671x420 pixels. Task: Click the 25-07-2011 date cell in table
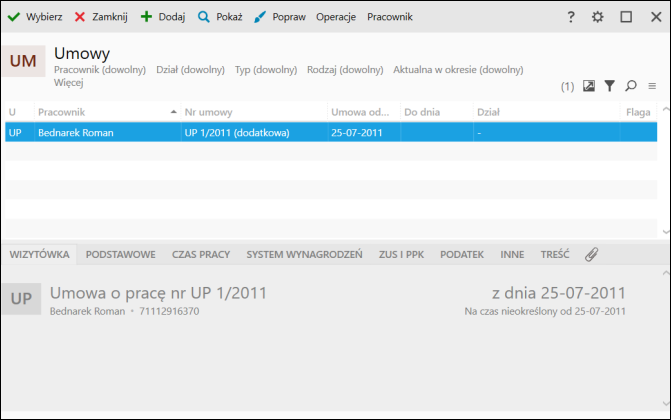364,133
